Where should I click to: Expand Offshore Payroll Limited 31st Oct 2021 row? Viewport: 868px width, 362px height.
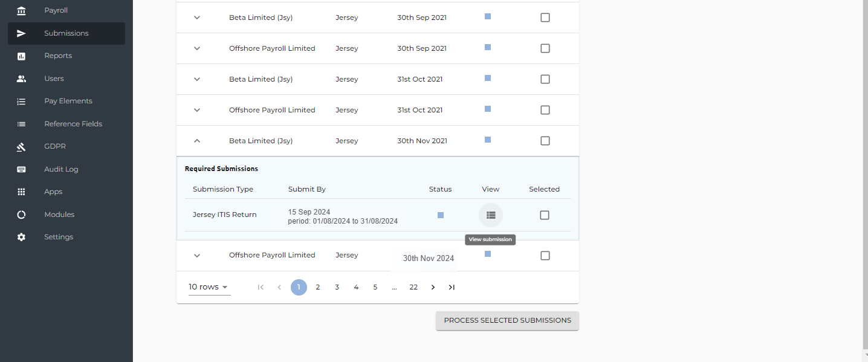click(x=196, y=110)
